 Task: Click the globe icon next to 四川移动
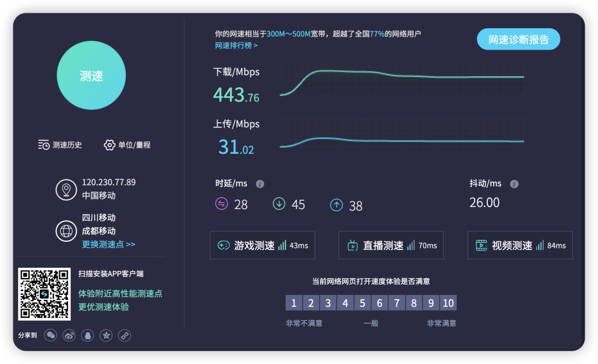[x=66, y=231]
